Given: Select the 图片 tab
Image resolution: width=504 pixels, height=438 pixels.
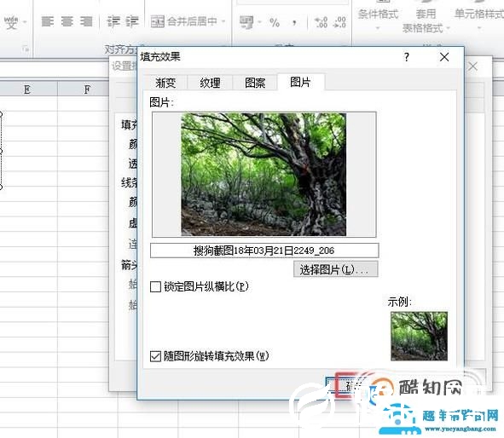Looking at the screenshot, I should coord(300,82).
